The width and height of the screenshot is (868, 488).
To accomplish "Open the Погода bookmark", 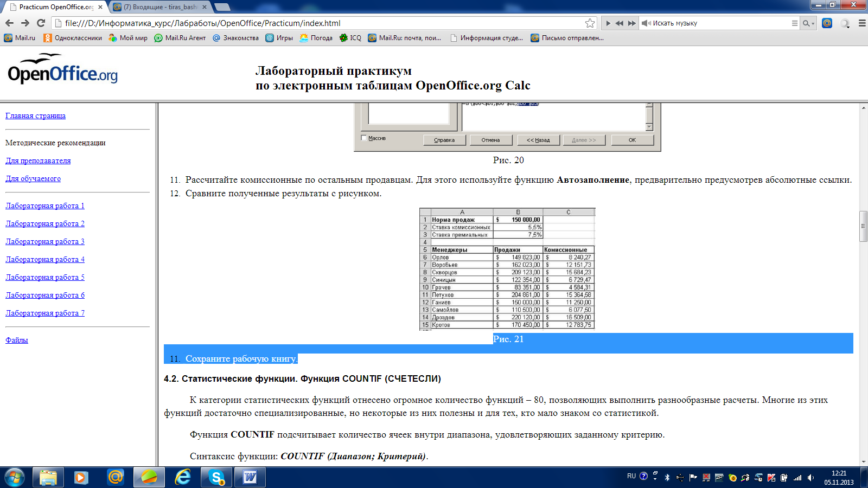I will pos(316,38).
